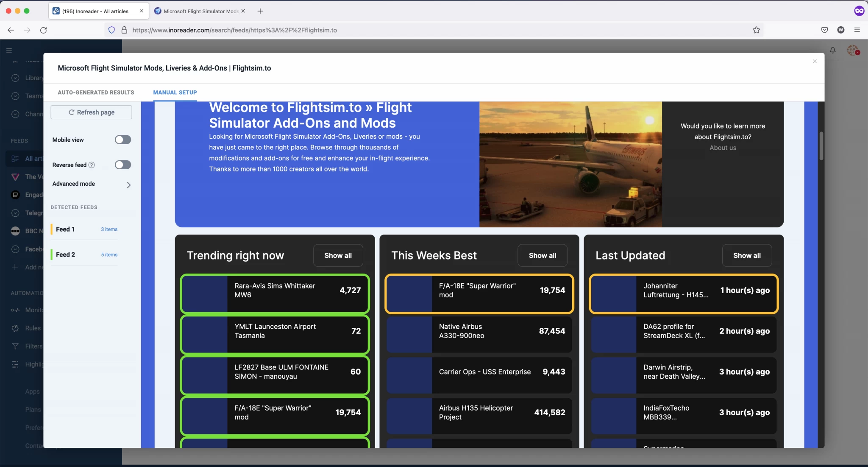This screenshot has height=467, width=868.
Task: Switch to the Microsoft Flight Simulator browser tab
Action: click(x=198, y=11)
